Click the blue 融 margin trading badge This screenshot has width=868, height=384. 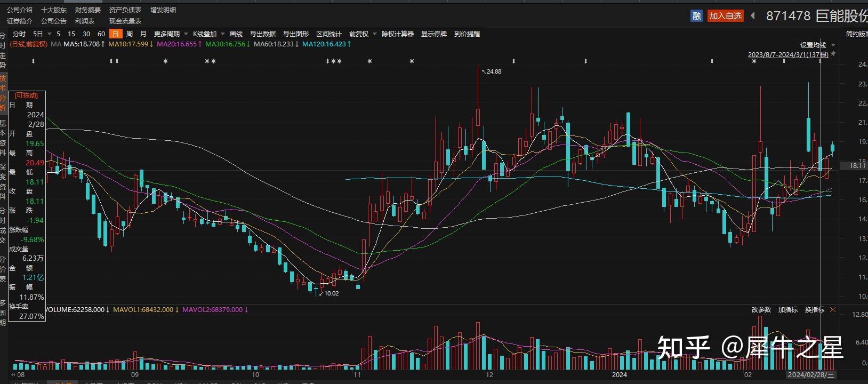pos(696,16)
